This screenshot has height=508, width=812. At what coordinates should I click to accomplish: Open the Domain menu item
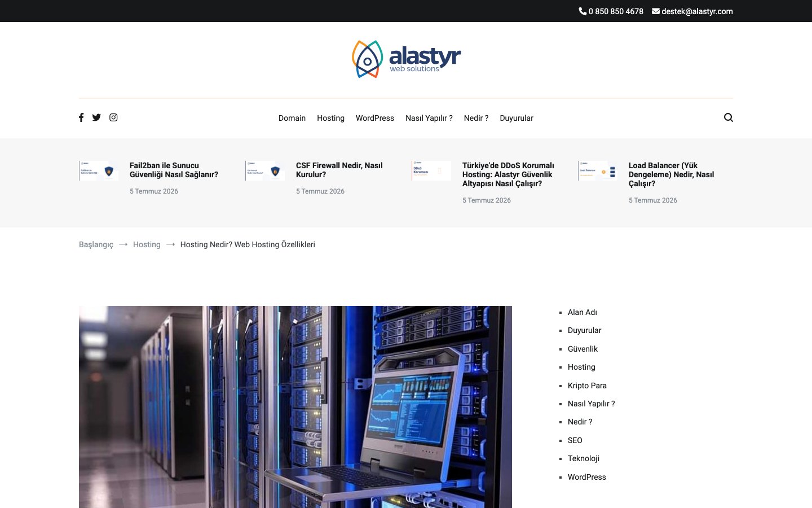pyautogui.click(x=292, y=118)
